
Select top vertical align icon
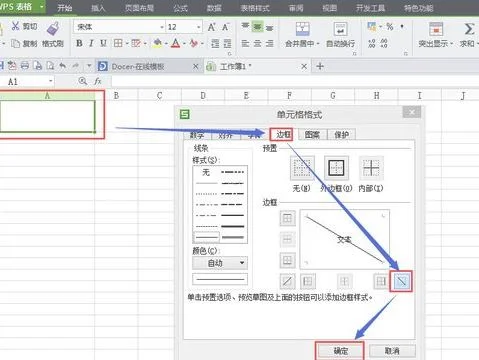(245, 26)
